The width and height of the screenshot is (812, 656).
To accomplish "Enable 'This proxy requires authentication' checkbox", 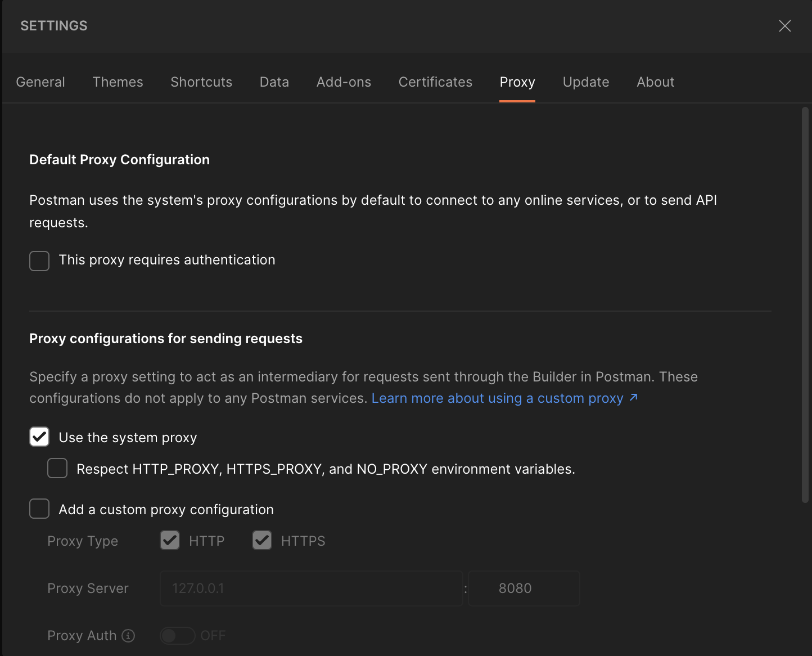I will [39, 260].
